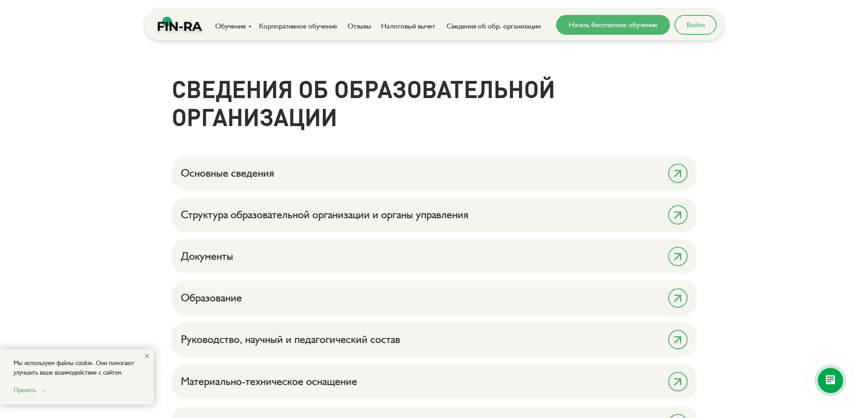Navigate to Налоговый вычет
Image resolution: width=868 pixels, height=418 pixels.
407,26
